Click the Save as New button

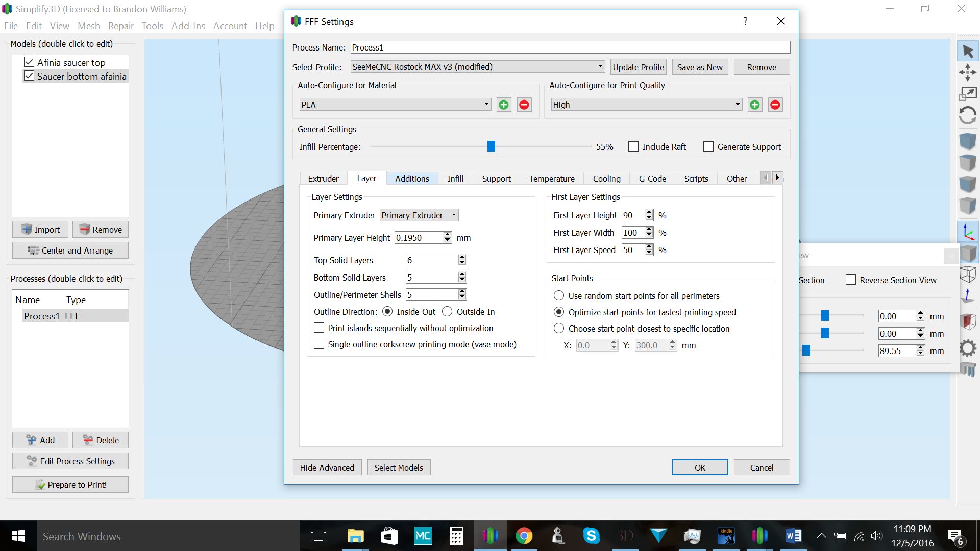click(x=700, y=67)
